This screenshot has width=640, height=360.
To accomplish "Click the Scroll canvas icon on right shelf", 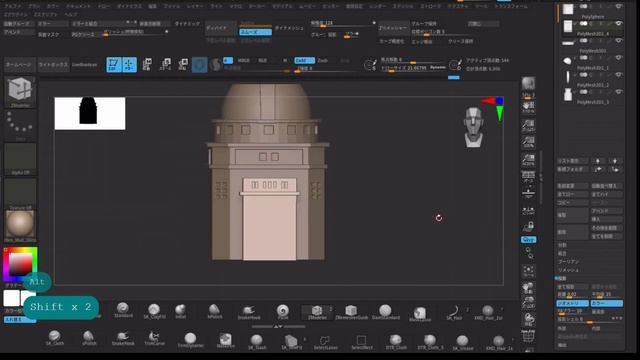I will point(528,108).
